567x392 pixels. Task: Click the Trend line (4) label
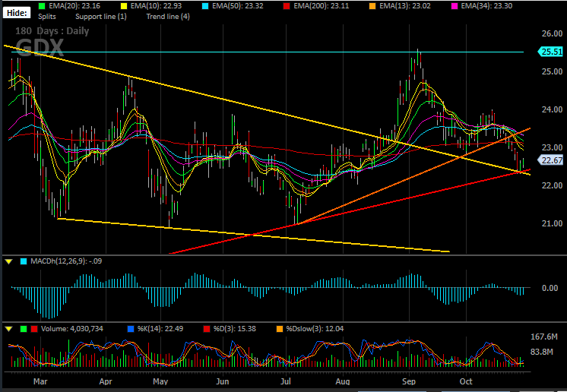(168, 17)
